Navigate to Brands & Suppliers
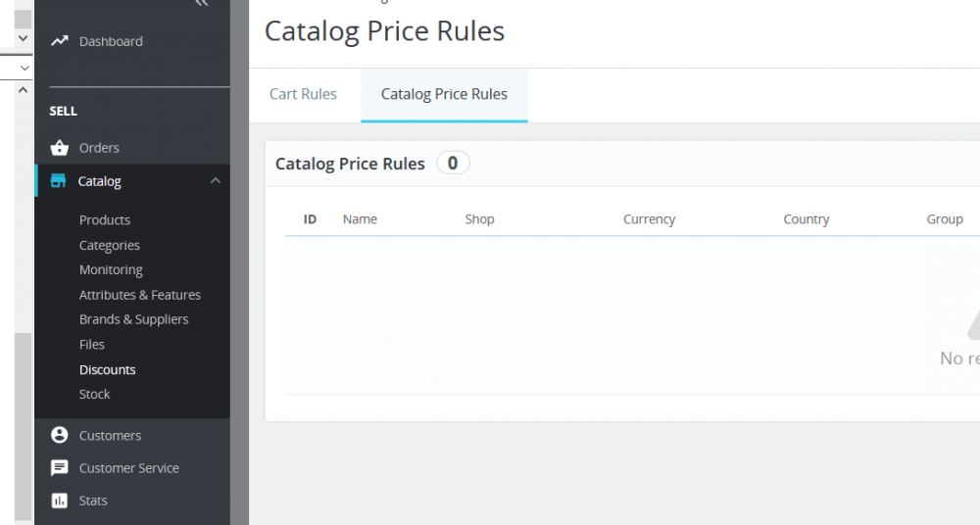 [133, 319]
